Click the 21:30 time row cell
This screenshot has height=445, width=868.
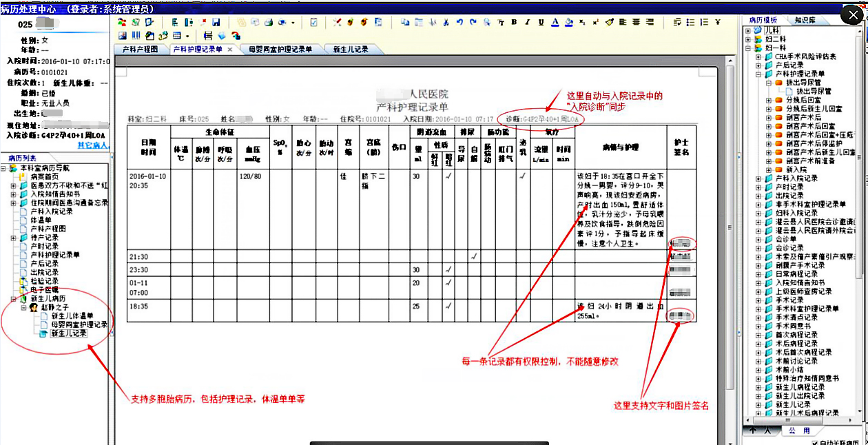(x=149, y=256)
